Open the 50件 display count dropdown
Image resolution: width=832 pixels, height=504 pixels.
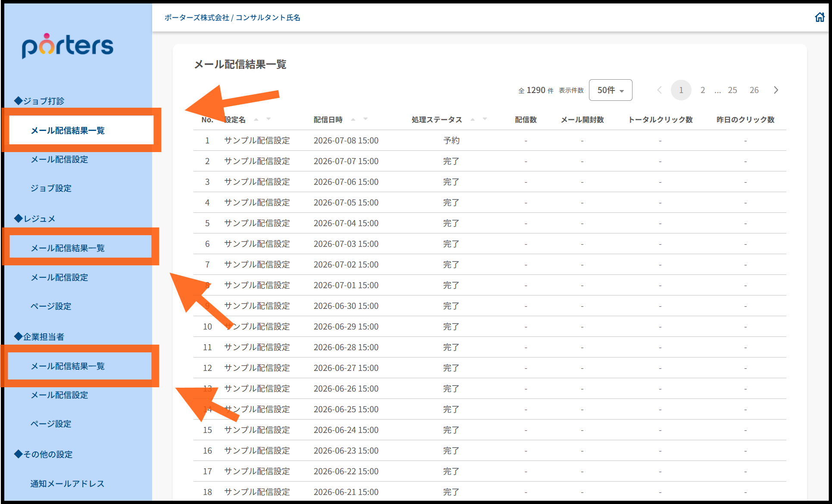click(611, 90)
